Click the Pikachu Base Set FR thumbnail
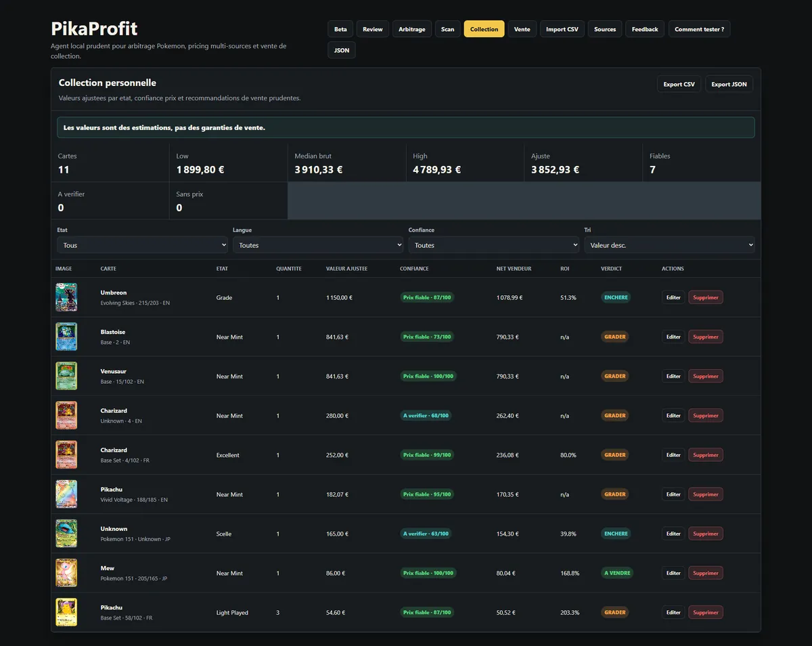Image resolution: width=812 pixels, height=646 pixels. (66, 612)
